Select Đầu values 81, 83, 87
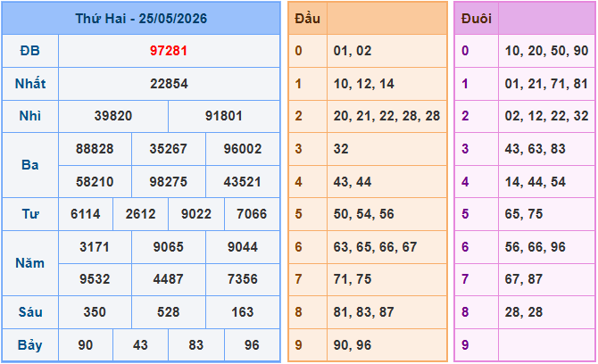Screen dimensions: 598x364 pos(364,312)
